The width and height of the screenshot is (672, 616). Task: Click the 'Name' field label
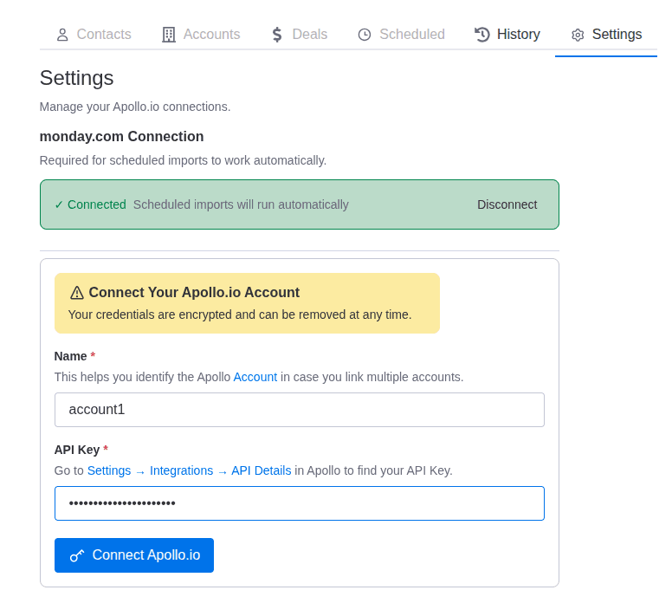70,356
